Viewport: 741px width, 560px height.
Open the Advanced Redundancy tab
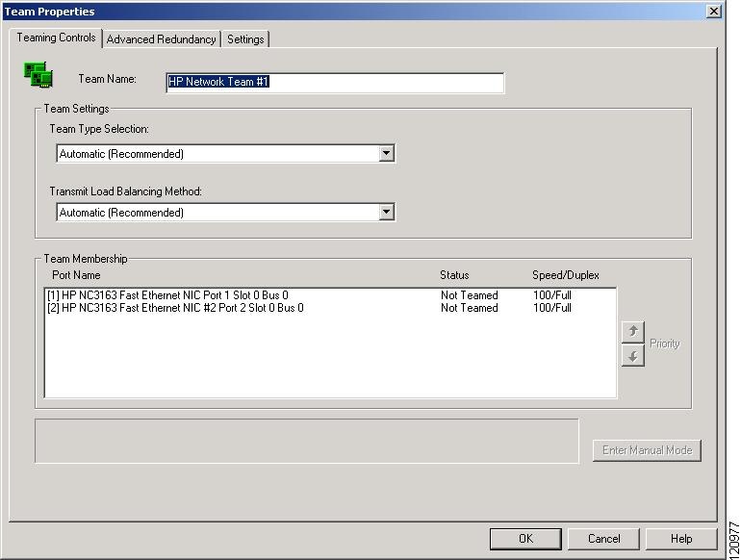161,39
